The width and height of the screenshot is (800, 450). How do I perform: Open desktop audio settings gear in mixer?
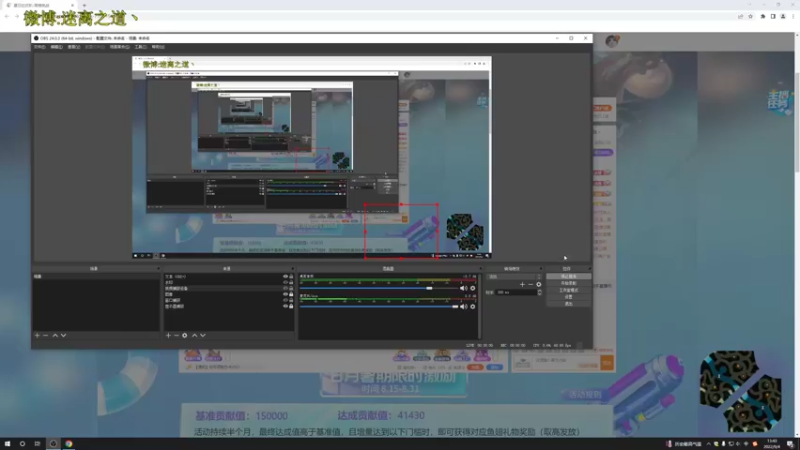473,288
